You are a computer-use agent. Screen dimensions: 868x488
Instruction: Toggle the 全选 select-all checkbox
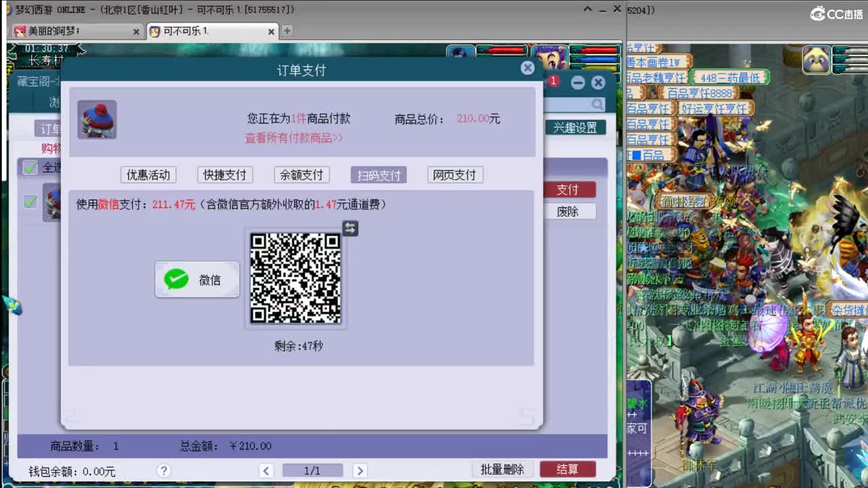pos(30,167)
